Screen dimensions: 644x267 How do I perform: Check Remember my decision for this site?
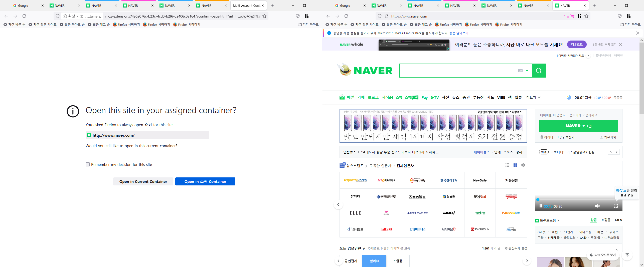[88, 164]
